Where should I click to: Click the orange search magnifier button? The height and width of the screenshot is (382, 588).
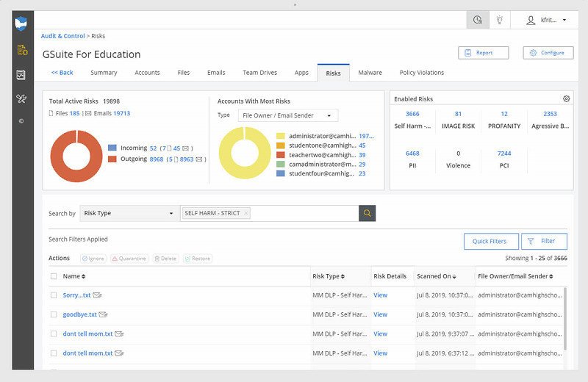coord(367,213)
